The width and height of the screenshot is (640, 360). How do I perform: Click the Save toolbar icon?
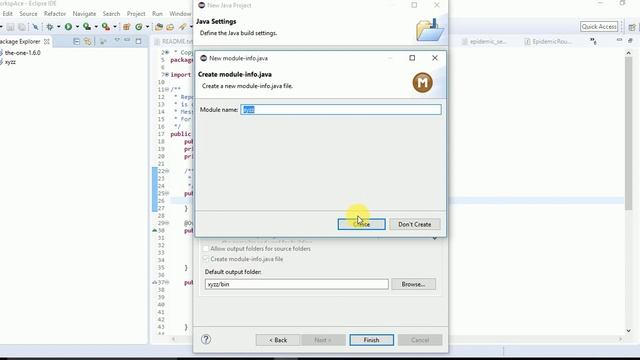(10, 27)
